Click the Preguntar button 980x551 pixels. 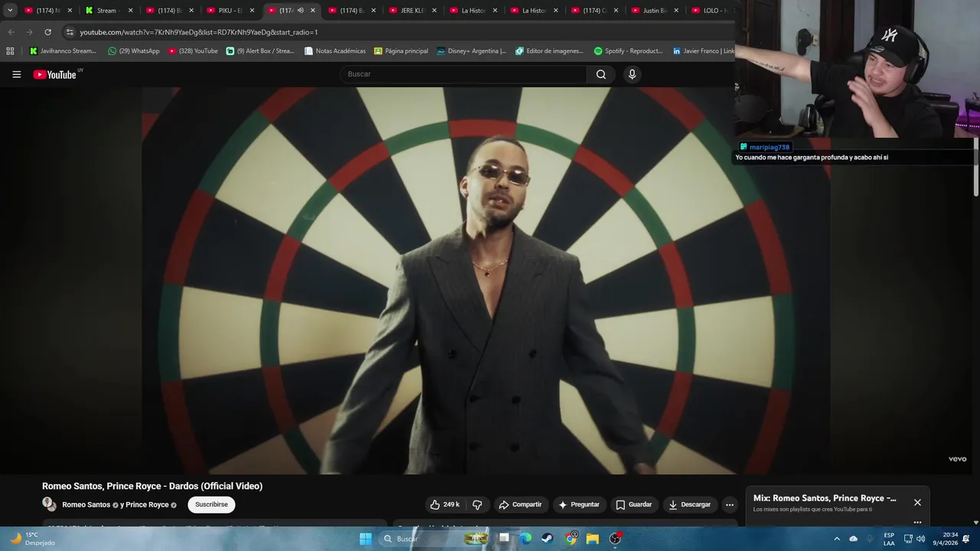pyautogui.click(x=579, y=504)
